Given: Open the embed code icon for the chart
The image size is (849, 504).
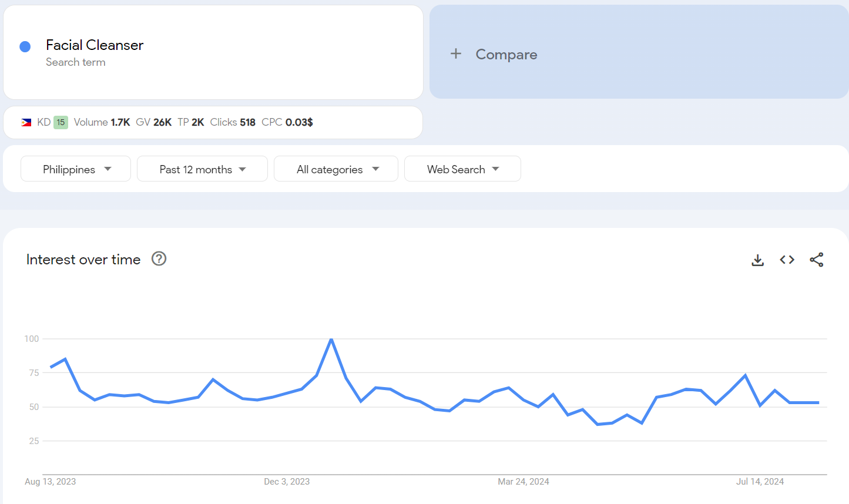Looking at the screenshot, I should coord(787,260).
